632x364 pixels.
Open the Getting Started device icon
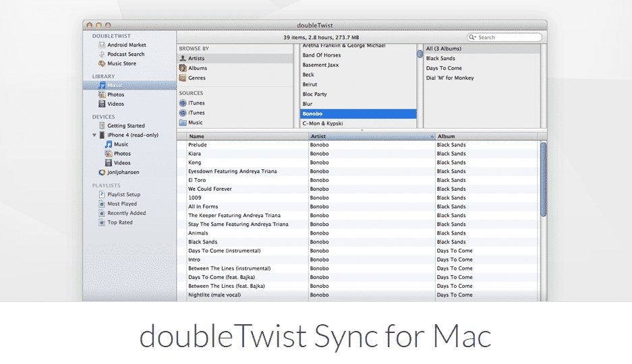pos(102,125)
